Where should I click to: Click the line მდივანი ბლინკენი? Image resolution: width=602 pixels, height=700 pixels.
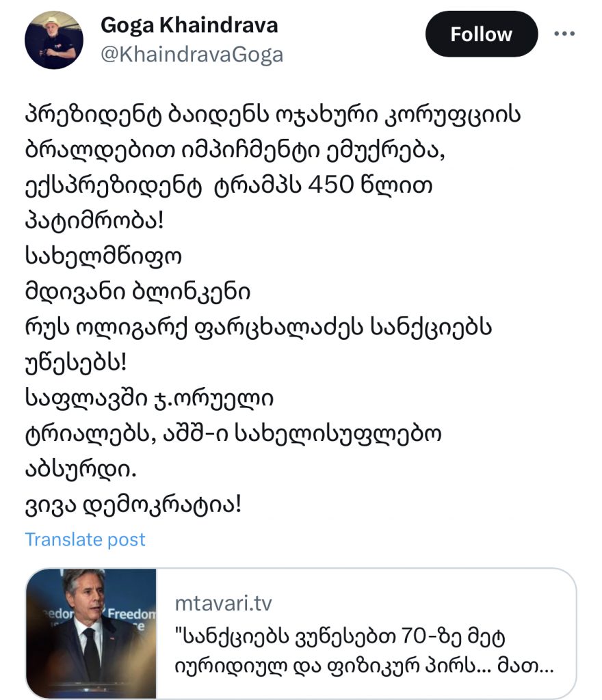[138, 292]
